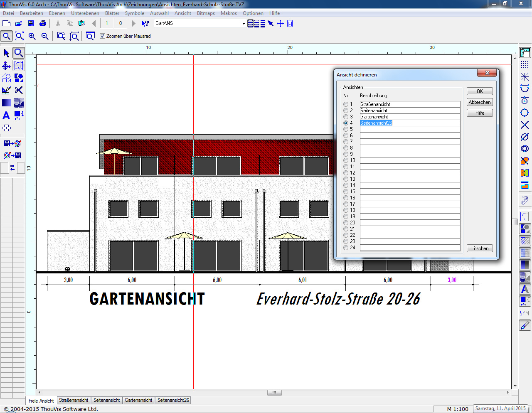Open the Ebenen menu
The image size is (532, 413).
pos(57,13)
